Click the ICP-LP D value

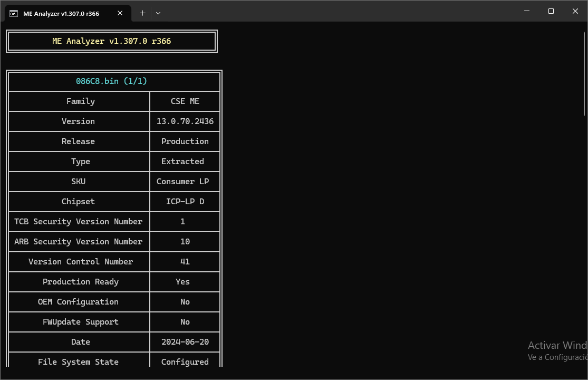click(x=185, y=202)
